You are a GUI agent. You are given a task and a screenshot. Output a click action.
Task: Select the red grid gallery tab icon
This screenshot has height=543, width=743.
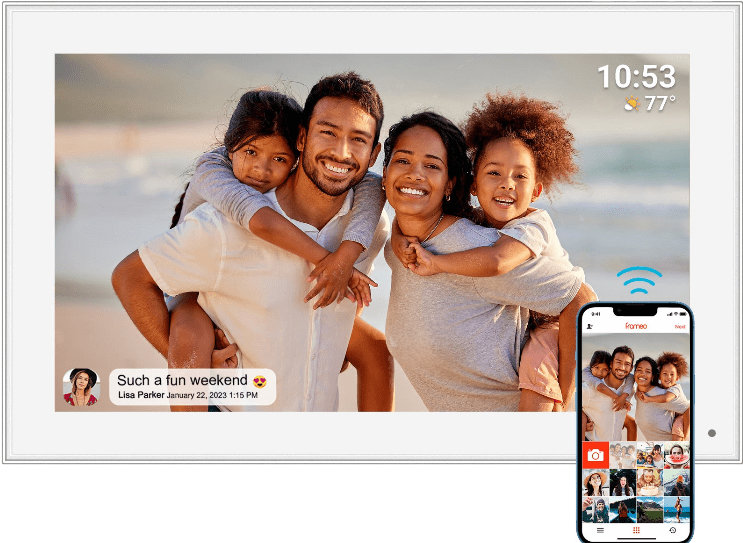[x=636, y=530]
